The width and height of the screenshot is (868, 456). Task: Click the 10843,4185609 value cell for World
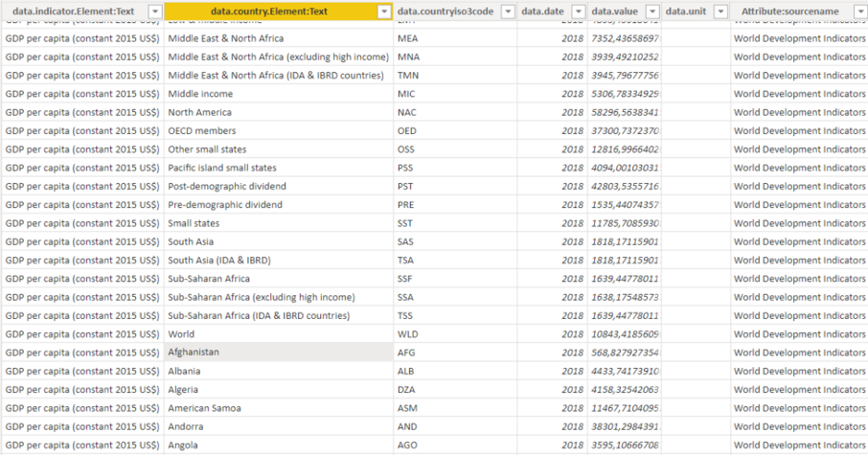[625, 334]
